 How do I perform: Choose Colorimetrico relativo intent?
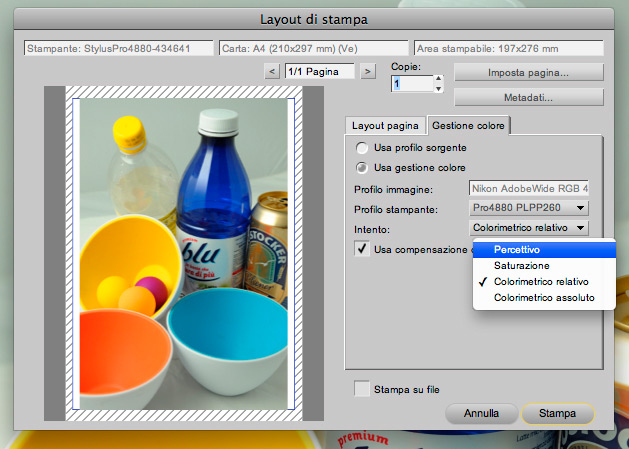coord(544,282)
